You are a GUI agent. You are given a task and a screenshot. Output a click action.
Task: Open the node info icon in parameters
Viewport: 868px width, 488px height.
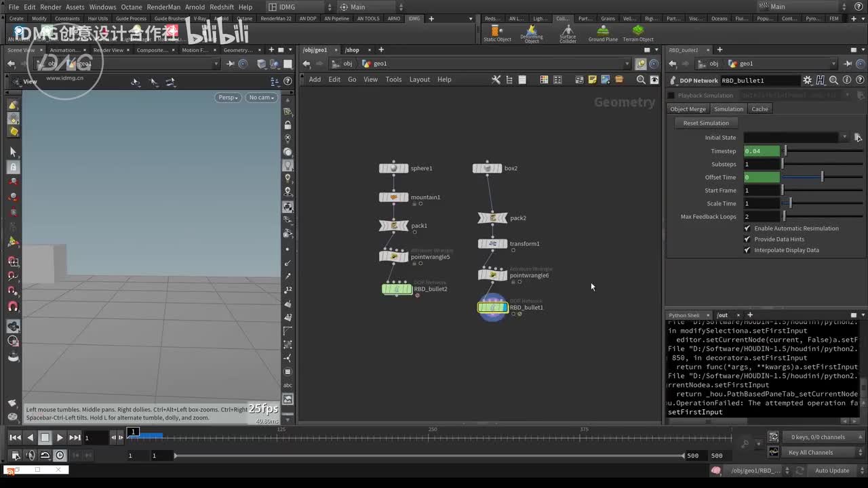point(847,80)
